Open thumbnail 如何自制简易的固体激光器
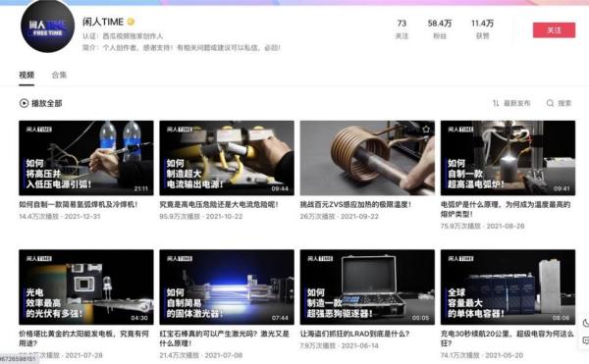 [x=227, y=287]
